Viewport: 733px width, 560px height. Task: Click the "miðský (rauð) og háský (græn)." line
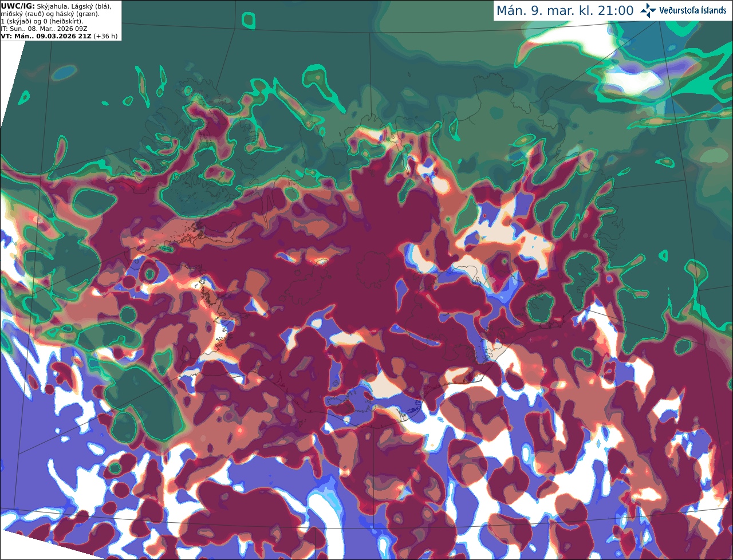(x=50, y=13)
